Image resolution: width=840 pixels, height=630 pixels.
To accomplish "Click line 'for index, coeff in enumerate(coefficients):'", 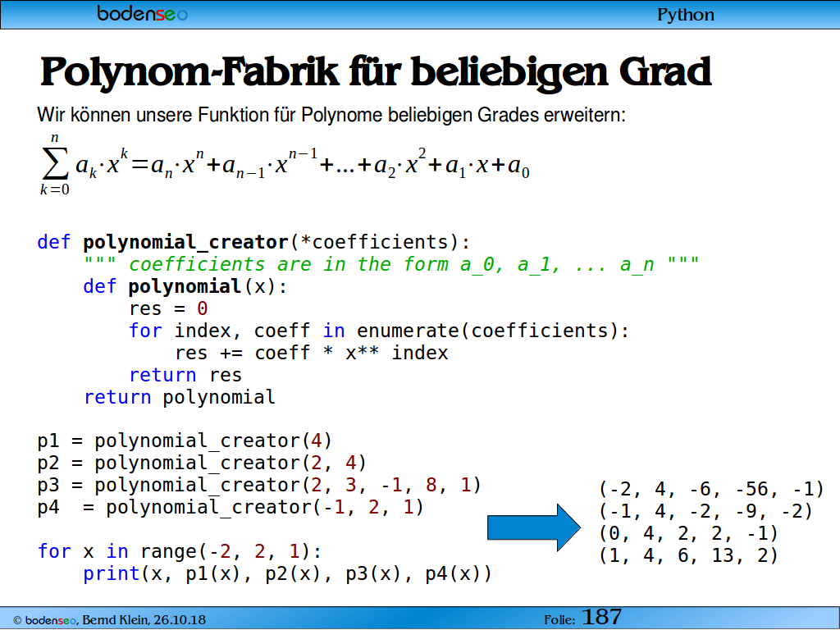I will 379,331.
